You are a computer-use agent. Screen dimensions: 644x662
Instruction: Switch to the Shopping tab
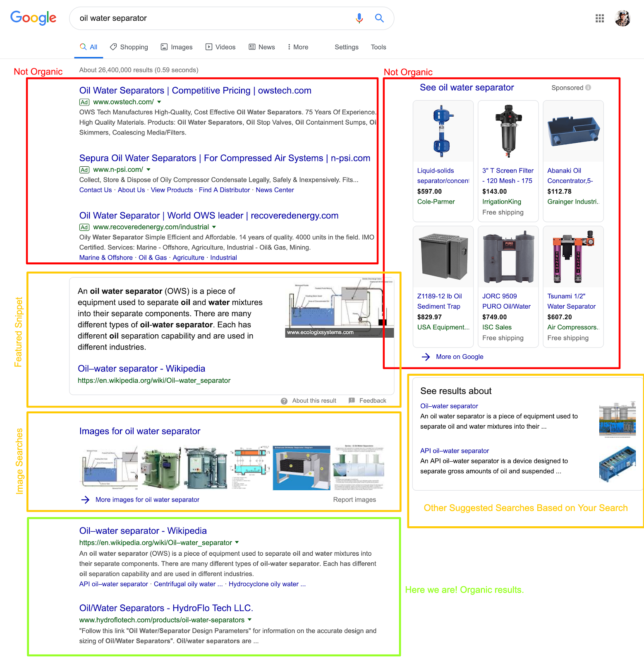click(x=129, y=47)
